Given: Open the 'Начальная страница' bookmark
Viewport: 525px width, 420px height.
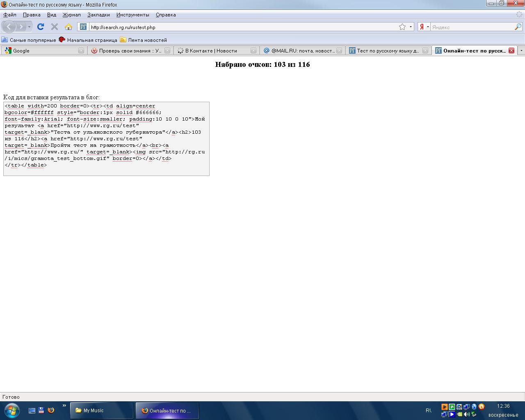Looking at the screenshot, I should (x=88, y=40).
